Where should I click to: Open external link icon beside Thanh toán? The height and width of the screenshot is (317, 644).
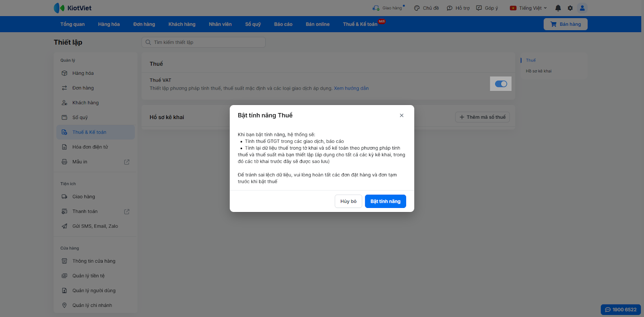[x=127, y=212]
